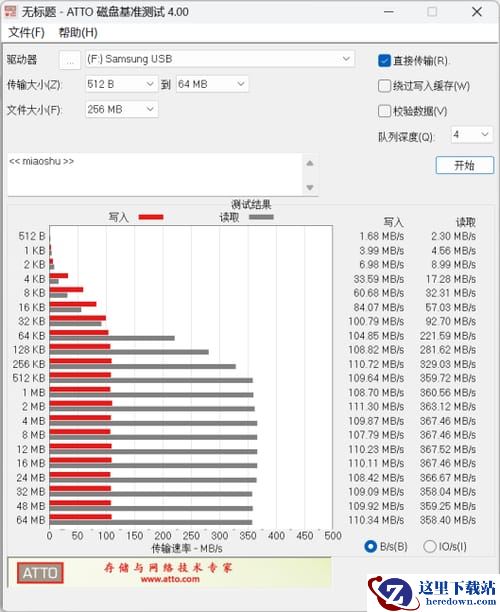500x612 pixels.
Task: Uncheck the direct transfer (直接传输) checkbox
Action: [384, 60]
